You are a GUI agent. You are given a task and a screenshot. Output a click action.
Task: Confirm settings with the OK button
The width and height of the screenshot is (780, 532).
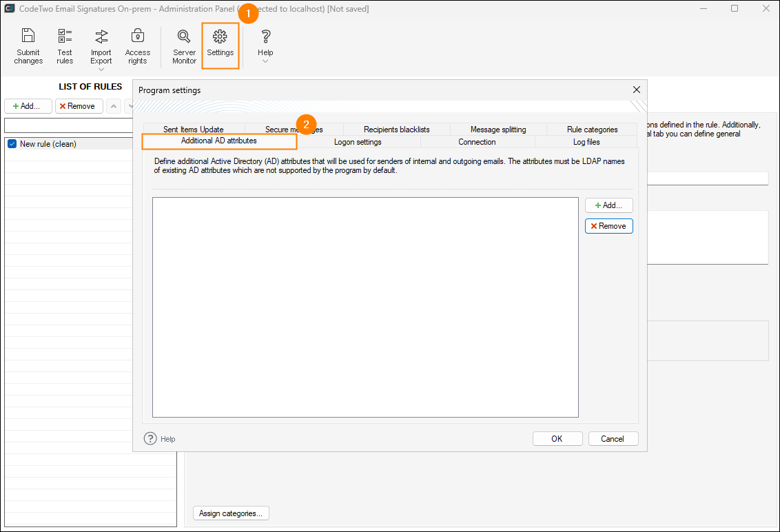point(557,439)
